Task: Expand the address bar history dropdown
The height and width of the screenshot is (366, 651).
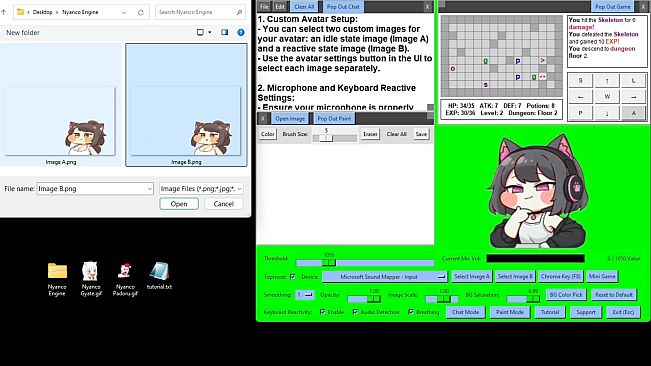Action: click(124, 12)
